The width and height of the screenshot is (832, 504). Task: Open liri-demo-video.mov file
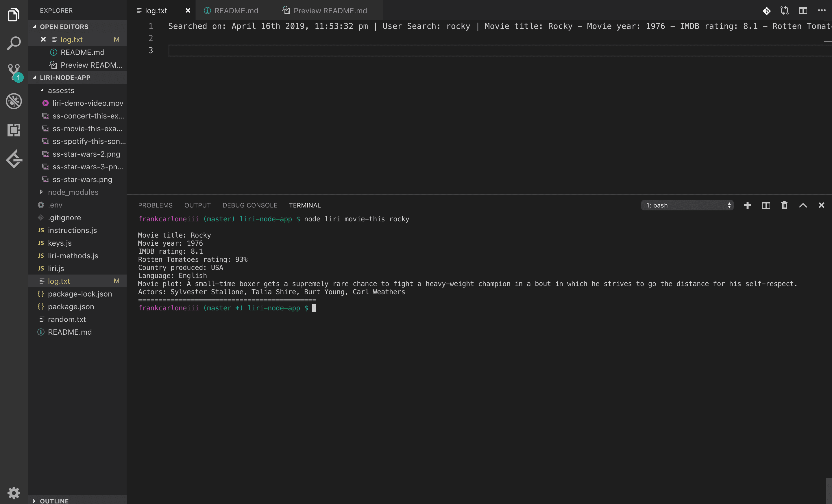click(x=78, y=103)
